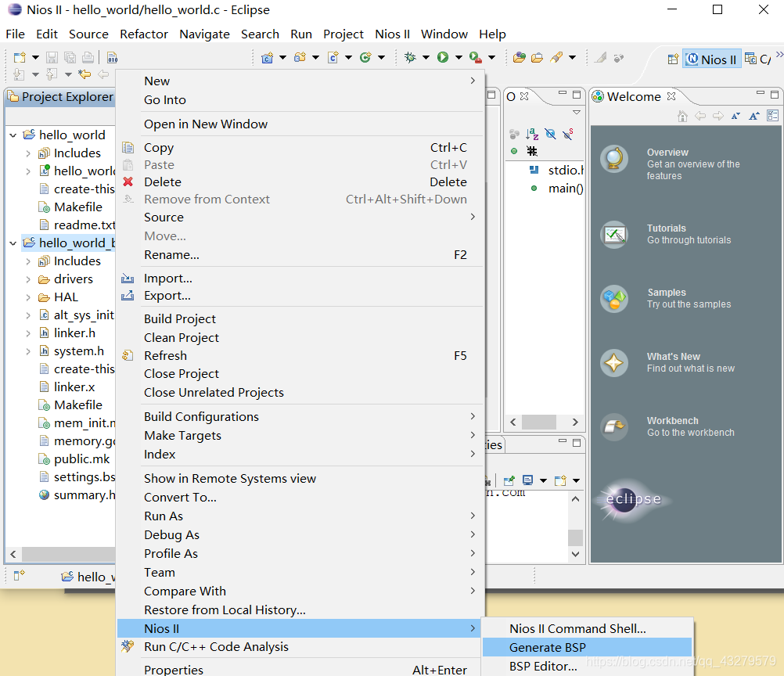
Task: Click the Display Selected Console icon
Action: [x=527, y=480]
